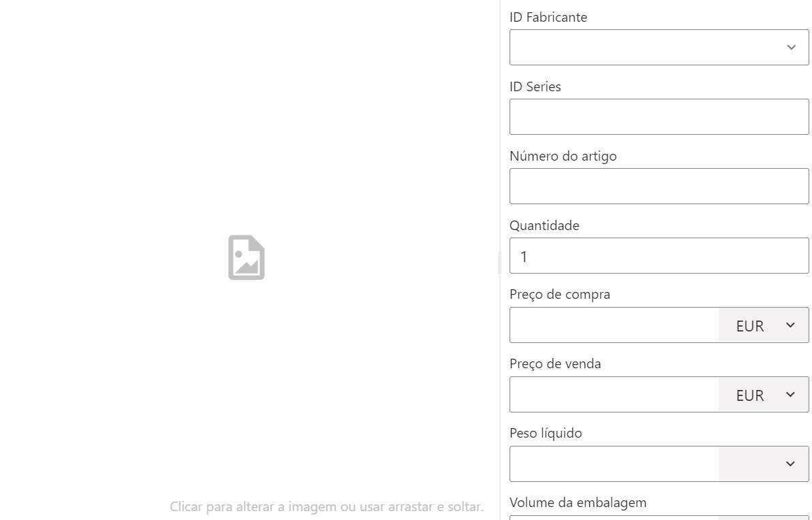
Task: Click the 'Número do artigo' label
Action: pyautogui.click(x=563, y=156)
